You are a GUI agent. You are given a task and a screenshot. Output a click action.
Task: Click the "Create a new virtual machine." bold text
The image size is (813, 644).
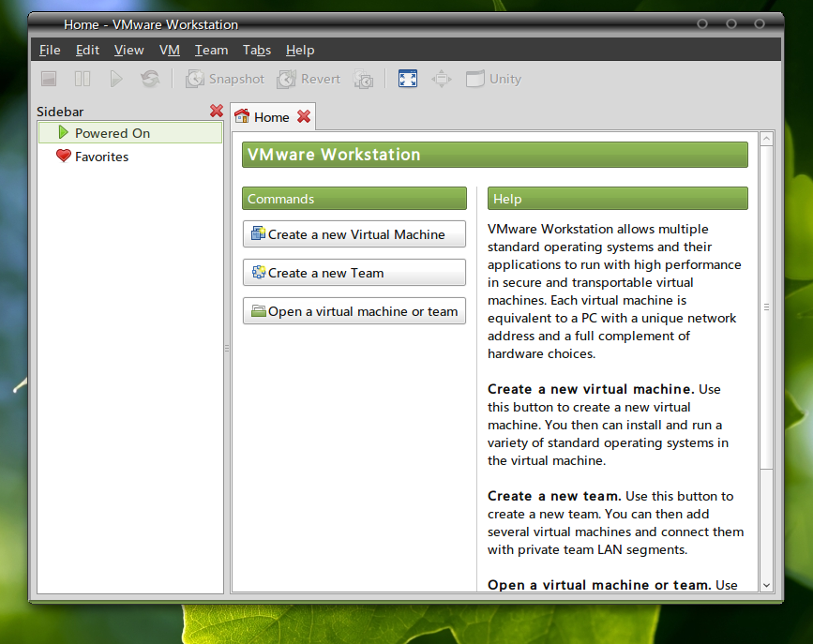point(591,389)
